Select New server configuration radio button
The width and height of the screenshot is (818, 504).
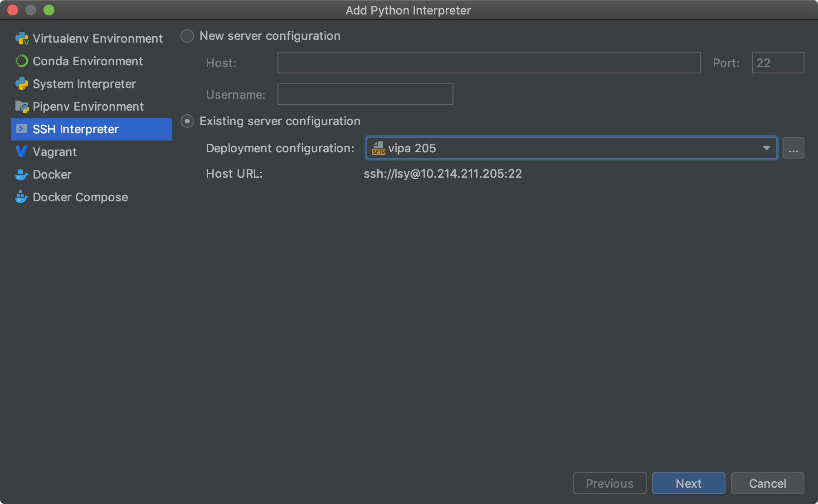187,36
